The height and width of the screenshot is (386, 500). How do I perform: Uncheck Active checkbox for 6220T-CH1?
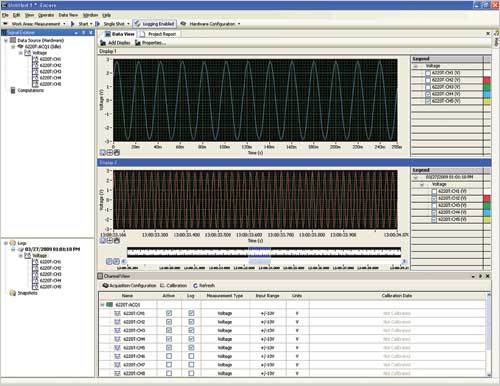(x=169, y=313)
